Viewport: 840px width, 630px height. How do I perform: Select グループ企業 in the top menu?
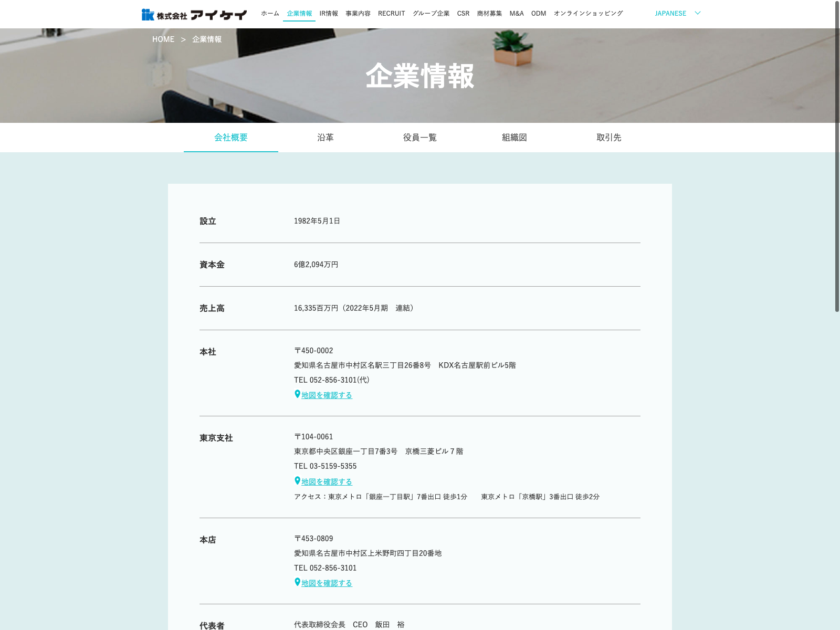coord(431,13)
